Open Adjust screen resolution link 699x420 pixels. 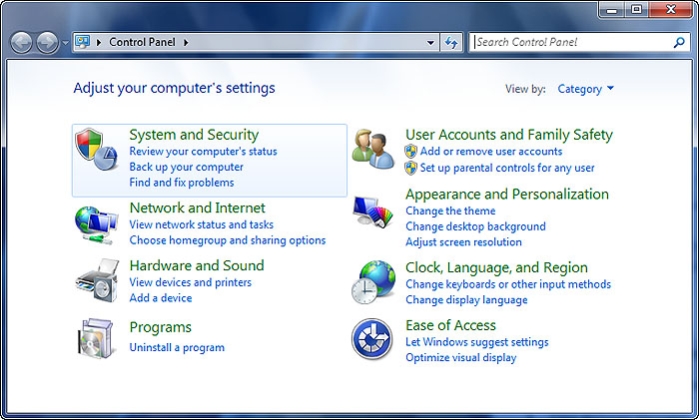(x=464, y=242)
